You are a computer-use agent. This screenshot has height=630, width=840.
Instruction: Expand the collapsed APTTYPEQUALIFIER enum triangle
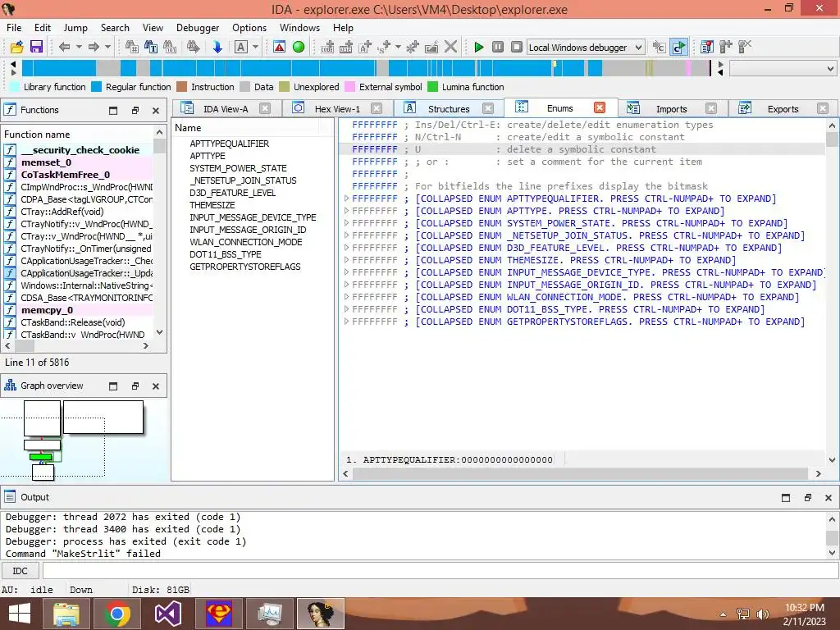click(347, 199)
